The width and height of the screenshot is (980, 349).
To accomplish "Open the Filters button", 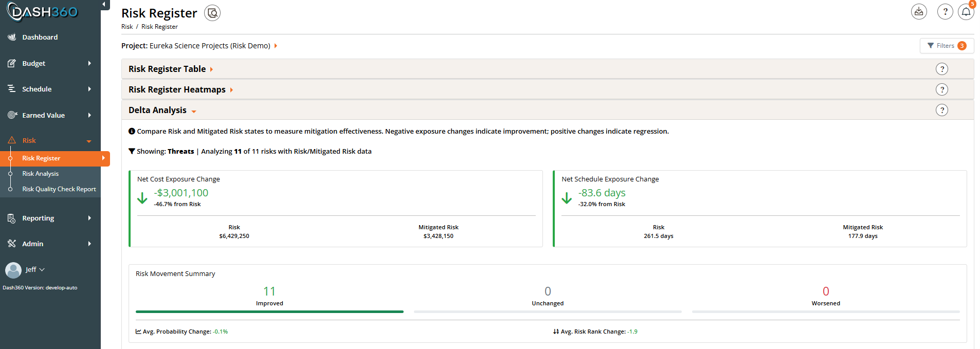I will (947, 46).
